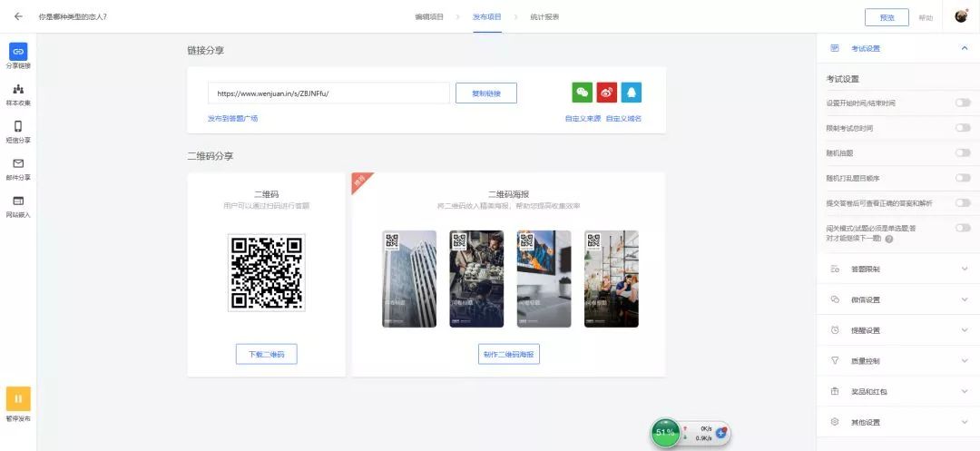Screen dimensions: 980x451
Task: Switch to 编辑项目 step tab
Action: [429, 17]
